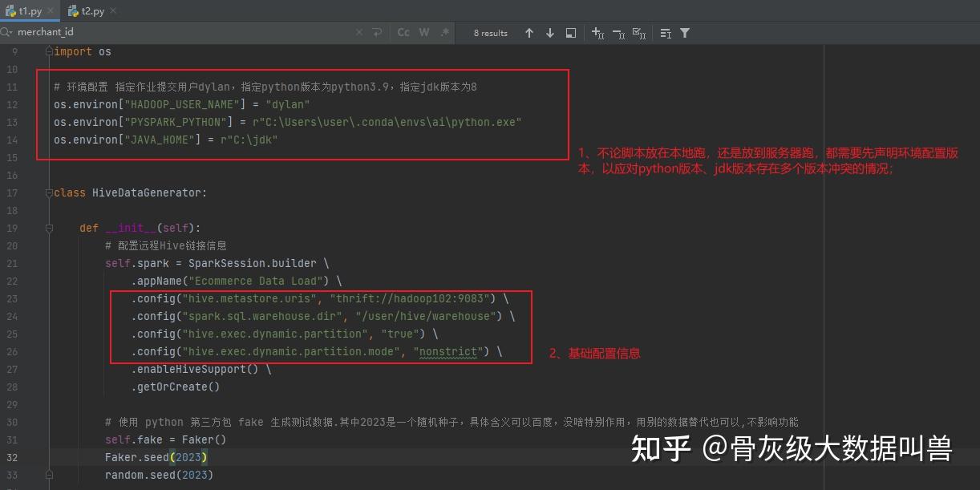This screenshot has width=980, height=490.
Task: Jump to the next merchant_id occurrence
Action: [x=550, y=32]
